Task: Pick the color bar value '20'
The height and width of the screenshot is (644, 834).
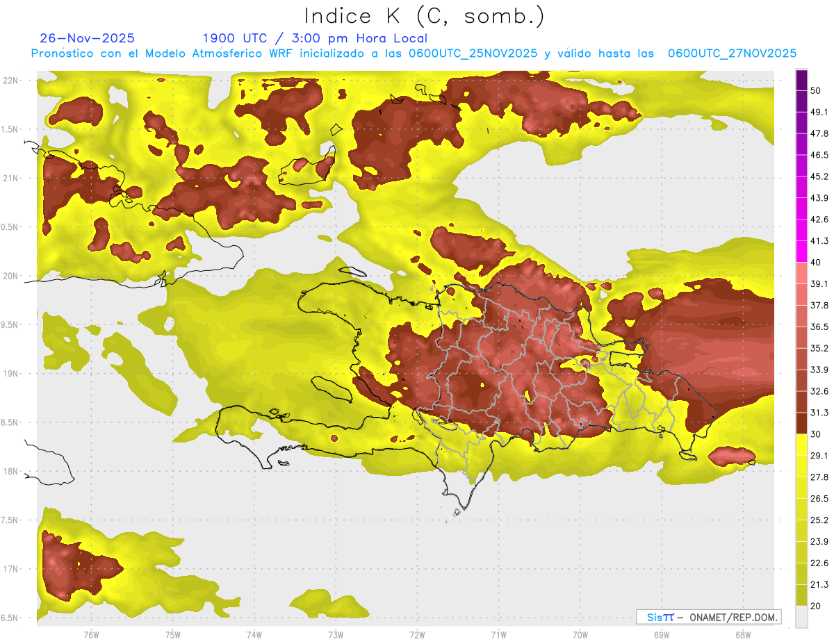Action: [x=817, y=606]
